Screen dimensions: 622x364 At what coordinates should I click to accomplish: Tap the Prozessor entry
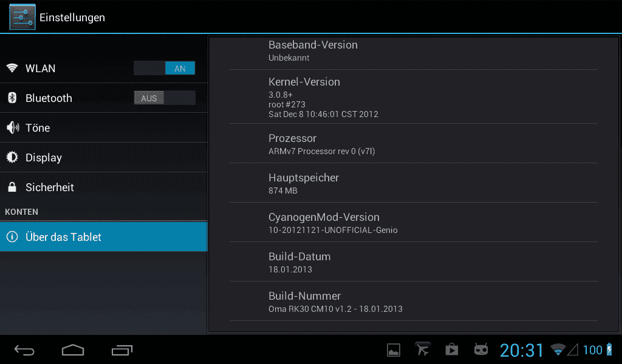(x=413, y=143)
